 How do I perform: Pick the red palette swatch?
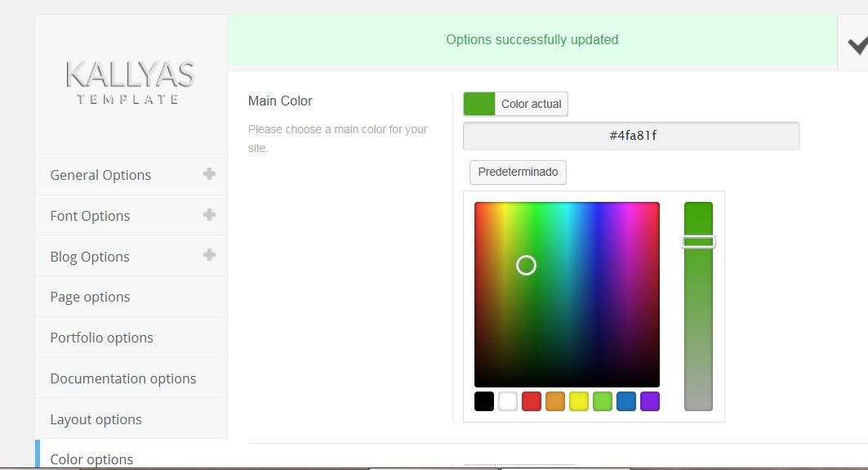(532, 401)
